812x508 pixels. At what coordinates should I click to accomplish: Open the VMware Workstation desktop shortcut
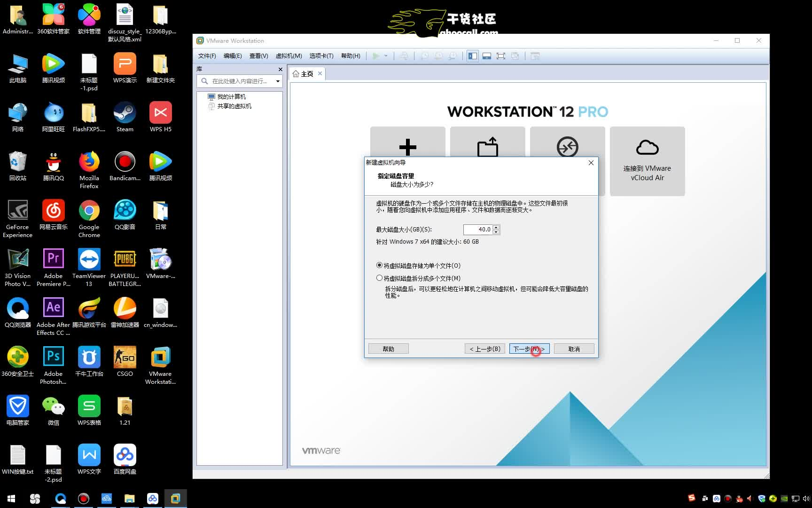(161, 365)
